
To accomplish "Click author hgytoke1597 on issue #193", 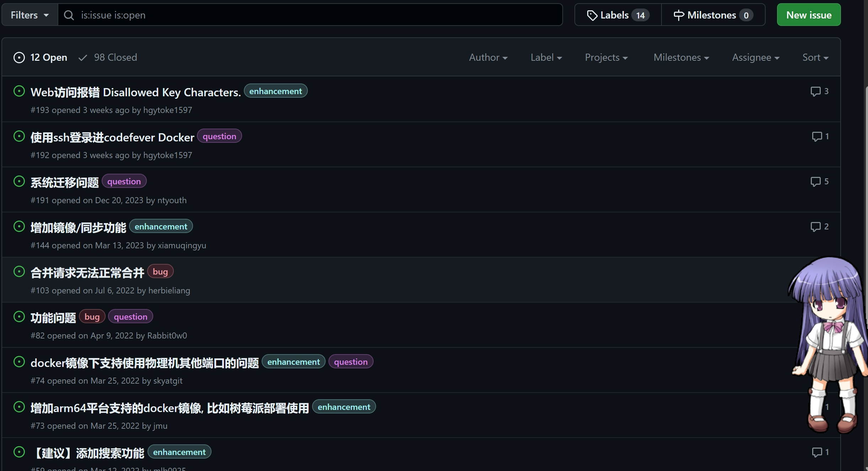I will click(x=168, y=110).
